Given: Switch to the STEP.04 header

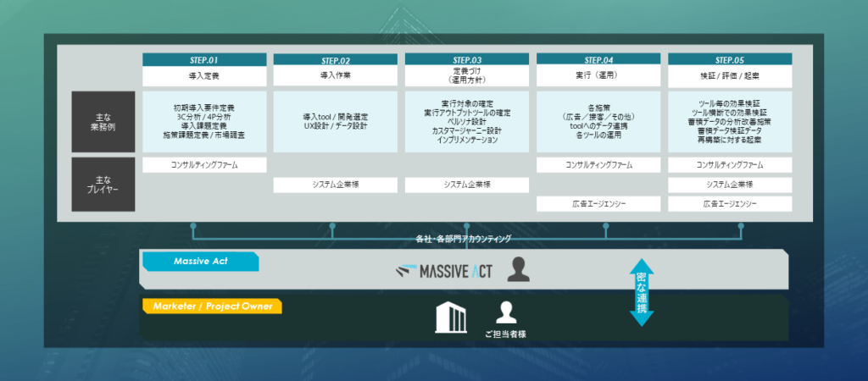Looking at the screenshot, I should pyautogui.click(x=598, y=59).
